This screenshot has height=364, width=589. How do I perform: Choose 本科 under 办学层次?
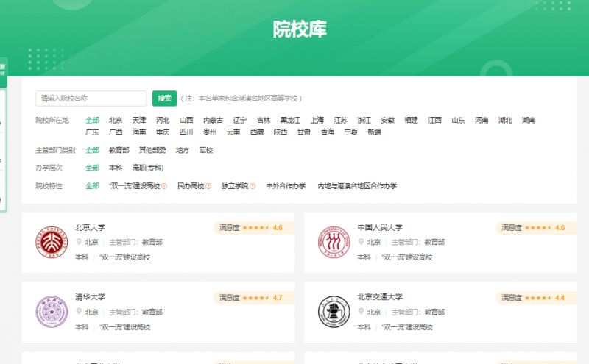tap(116, 168)
